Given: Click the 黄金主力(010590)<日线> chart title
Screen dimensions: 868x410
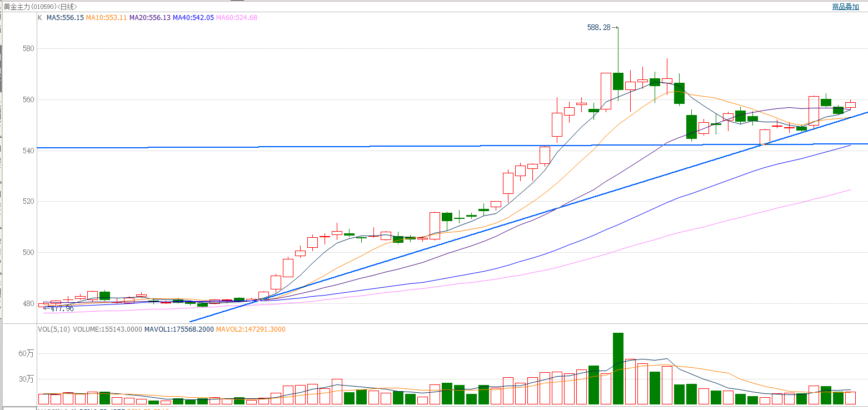Looking at the screenshot, I should coord(40,7).
